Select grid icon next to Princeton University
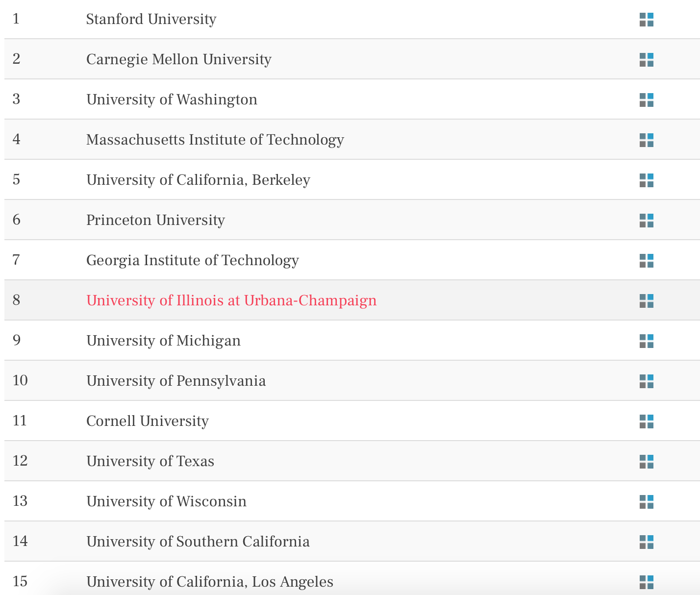This screenshot has width=700, height=595. (x=647, y=221)
